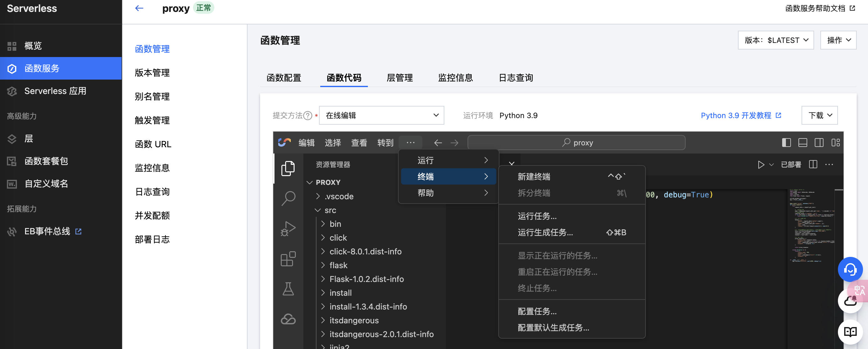Toggle the bottom panel layout icon
The image size is (868, 349).
tap(803, 143)
